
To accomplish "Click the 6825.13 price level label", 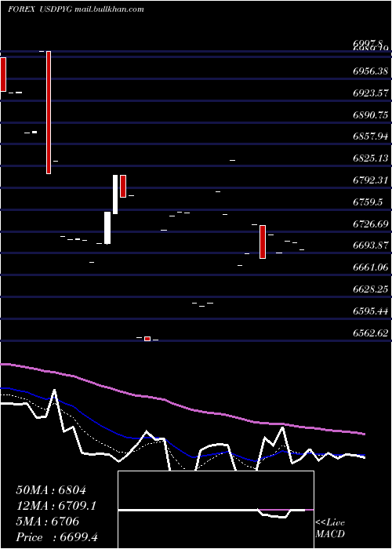I will coord(370,158).
